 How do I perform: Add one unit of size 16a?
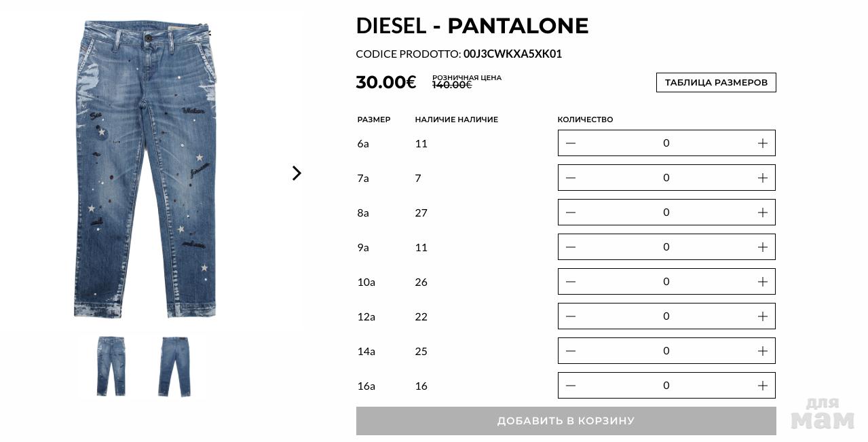[x=762, y=386]
